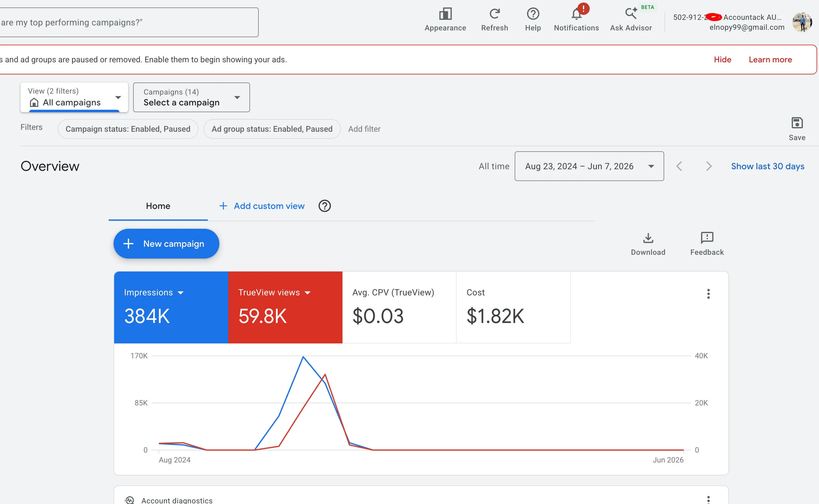This screenshot has height=504, width=819.
Task: Open the scorecard three-dot menu
Action: coord(708,294)
